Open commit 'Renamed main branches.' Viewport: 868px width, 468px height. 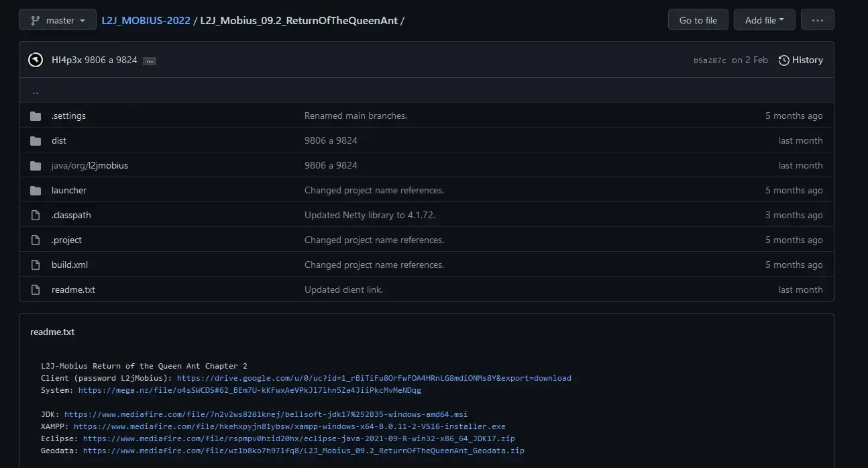(356, 115)
